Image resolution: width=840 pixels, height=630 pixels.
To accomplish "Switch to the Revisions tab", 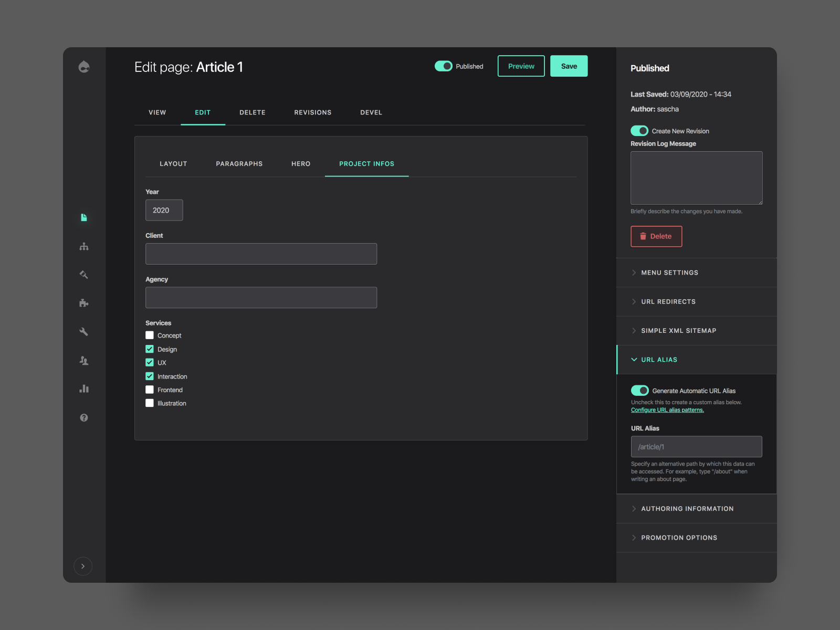I will click(312, 112).
